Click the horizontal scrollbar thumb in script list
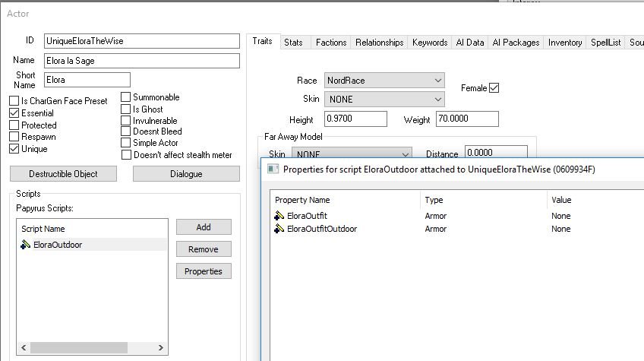Image resolution: width=644 pixels, height=361 pixels. click(x=79, y=347)
